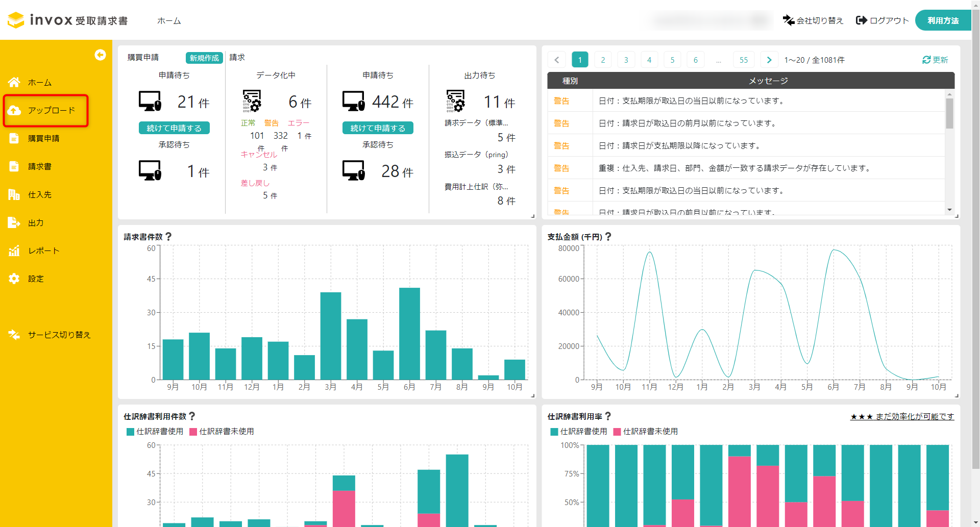Image resolution: width=980 pixels, height=527 pixels.
Task: Go to next page with right chevron
Action: pos(769,60)
